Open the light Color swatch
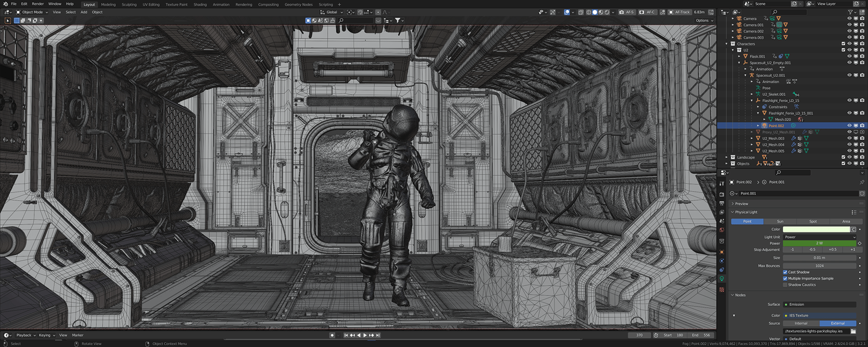 click(816, 230)
